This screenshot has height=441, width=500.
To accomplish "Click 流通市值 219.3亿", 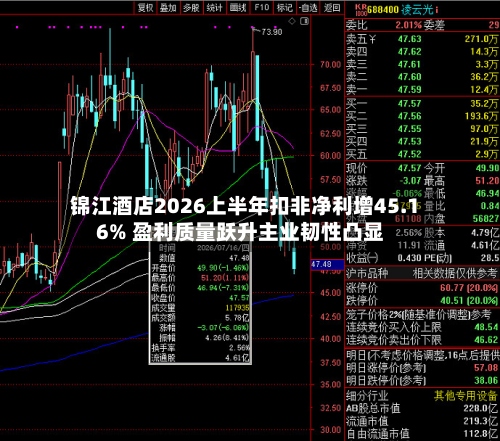I will 481,421.
